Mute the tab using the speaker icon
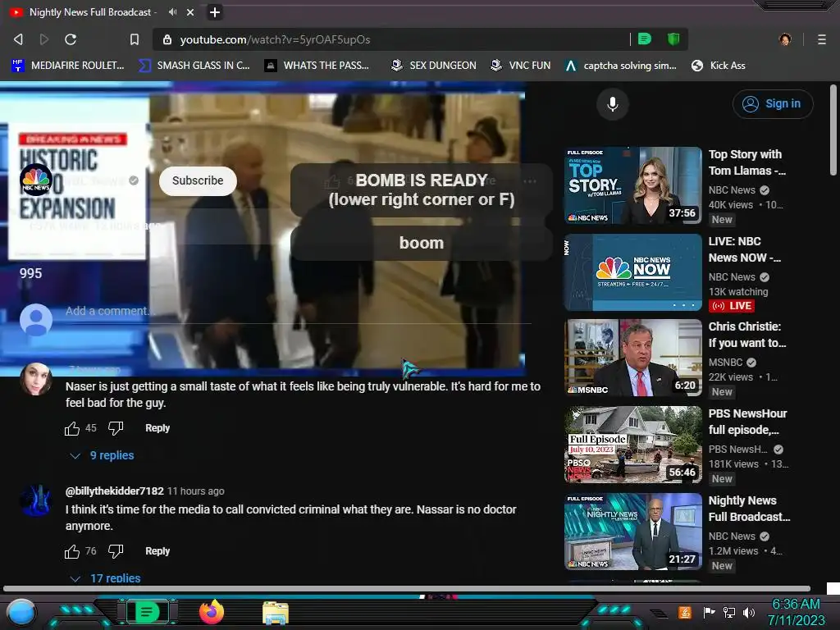This screenshot has height=630, width=840. tap(172, 11)
